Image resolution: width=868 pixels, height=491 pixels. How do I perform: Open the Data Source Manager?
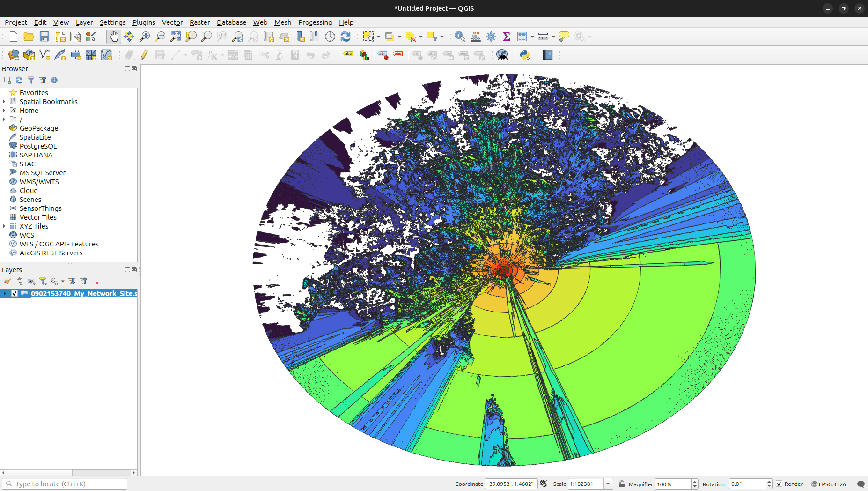(x=14, y=55)
